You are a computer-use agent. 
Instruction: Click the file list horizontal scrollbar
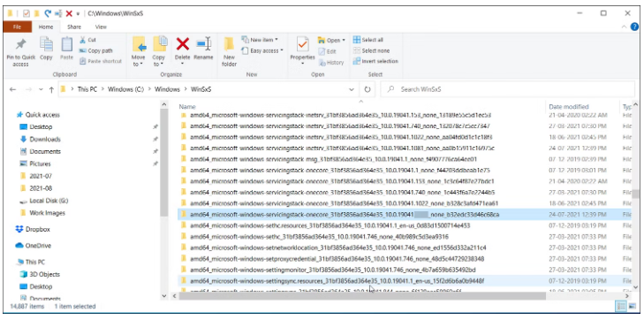pos(362,296)
